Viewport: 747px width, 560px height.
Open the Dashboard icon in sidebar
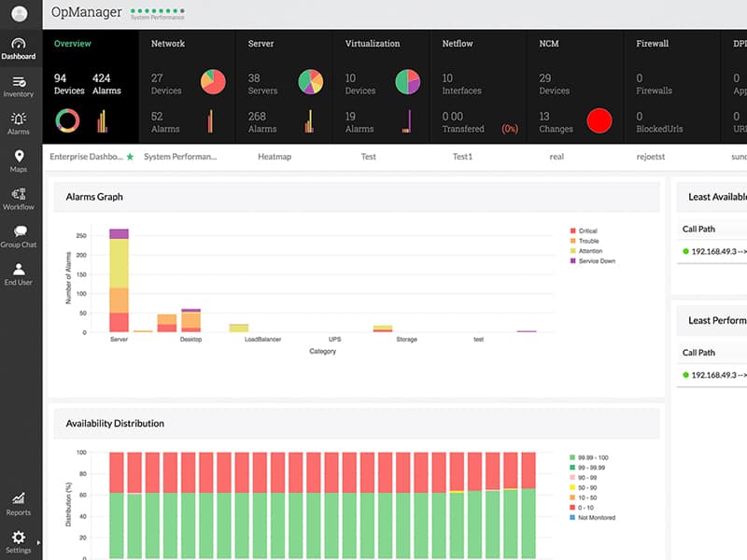pos(19,44)
